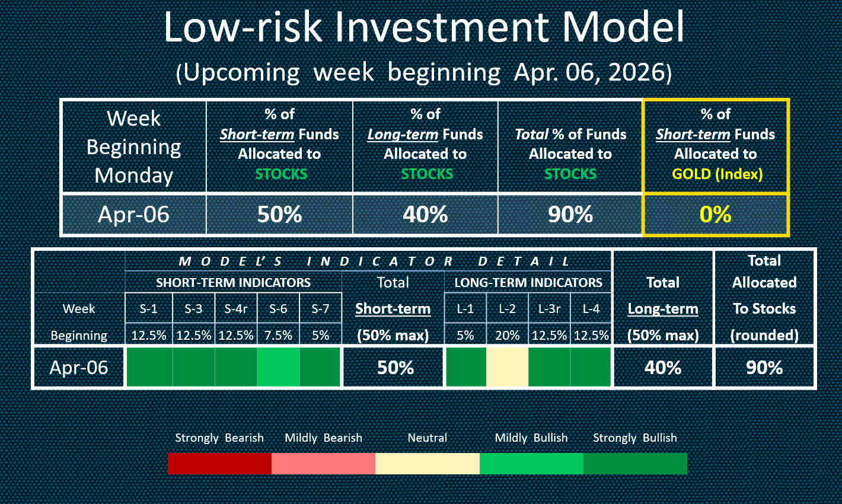
Task: Click the Strongly Bullish dark green legend swatch
Action: pyautogui.click(x=635, y=464)
